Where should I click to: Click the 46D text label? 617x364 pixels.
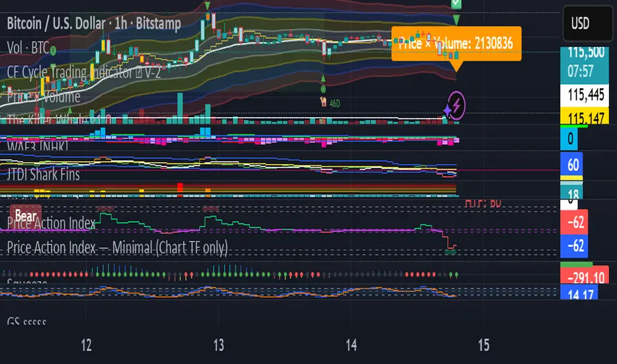334,103
